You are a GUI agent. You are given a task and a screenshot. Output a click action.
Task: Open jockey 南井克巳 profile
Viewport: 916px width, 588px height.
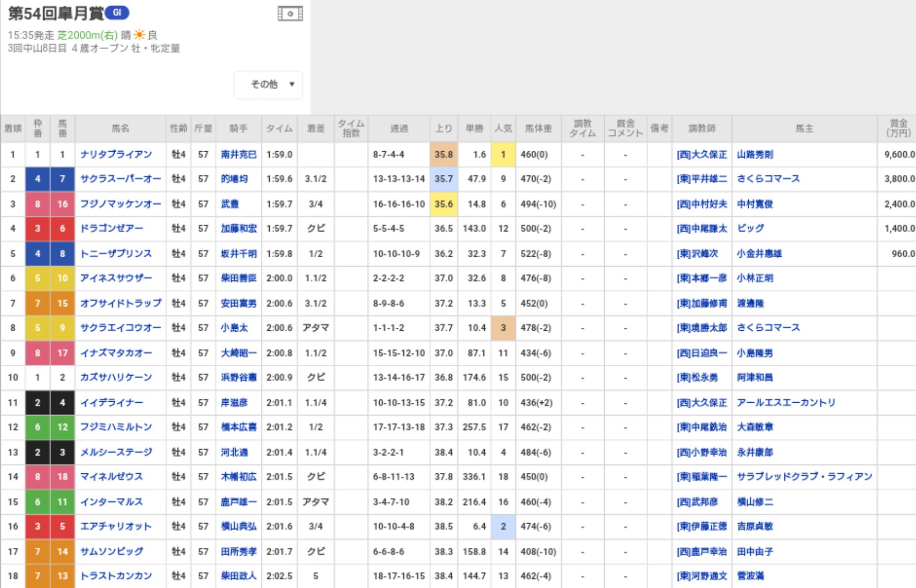tap(238, 154)
